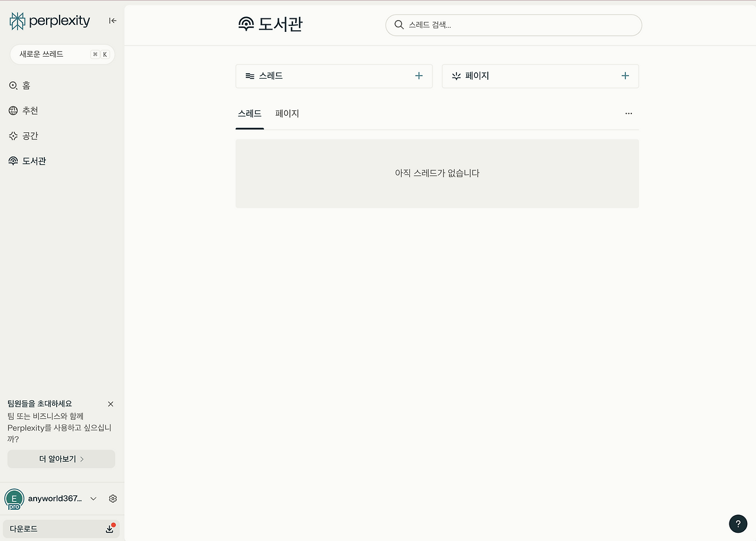The height and width of the screenshot is (541, 756).
Task: Click the plus icon to create new 페이지
Action: click(625, 76)
